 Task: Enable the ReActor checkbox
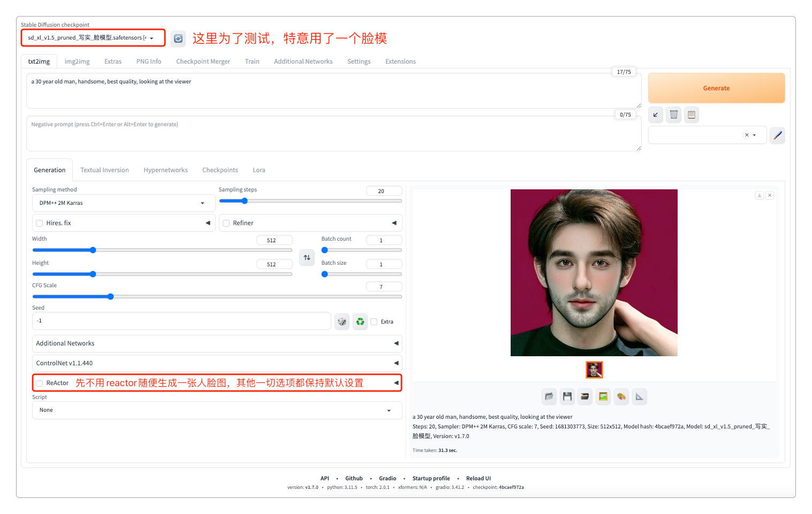point(40,383)
